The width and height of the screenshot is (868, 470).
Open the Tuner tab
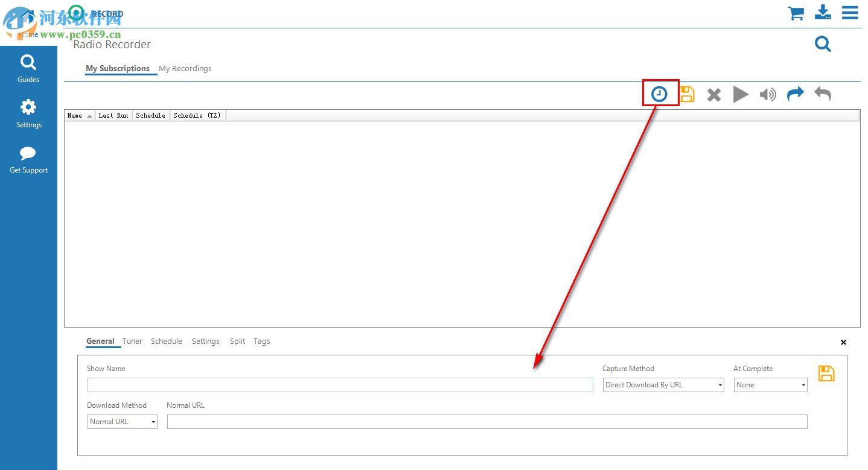(x=132, y=341)
